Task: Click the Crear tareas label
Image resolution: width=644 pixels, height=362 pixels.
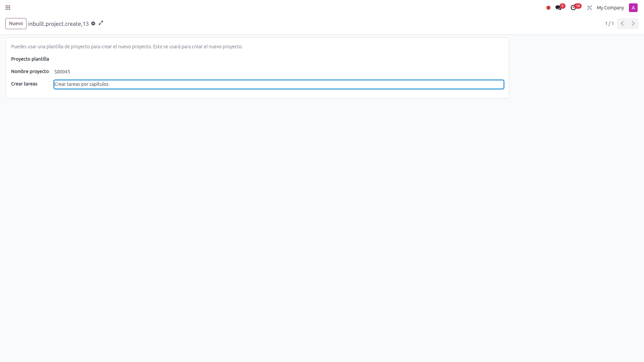Action: 24,84
